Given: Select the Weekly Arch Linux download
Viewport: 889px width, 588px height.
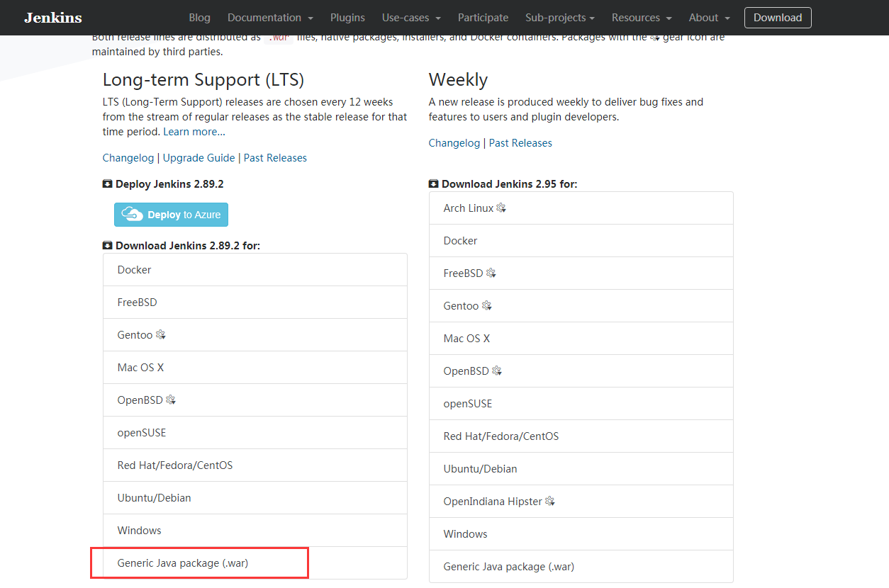Looking at the screenshot, I should pyautogui.click(x=581, y=208).
